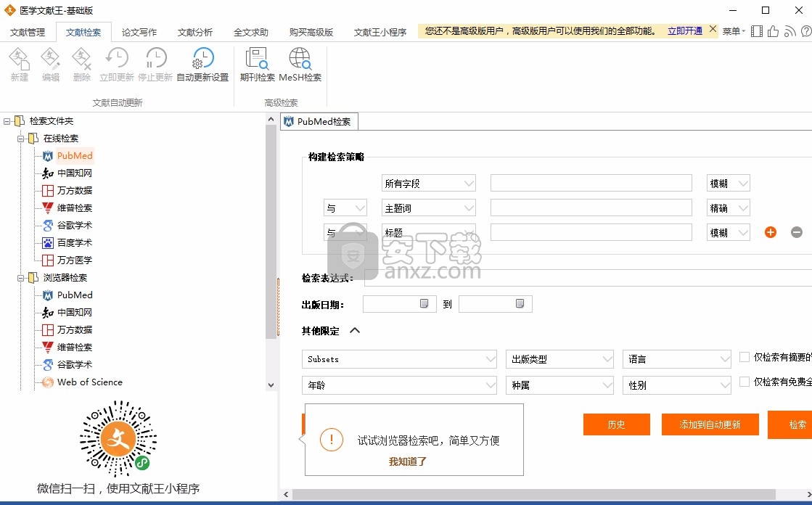Collapse the 在线检索 folder

(21, 139)
